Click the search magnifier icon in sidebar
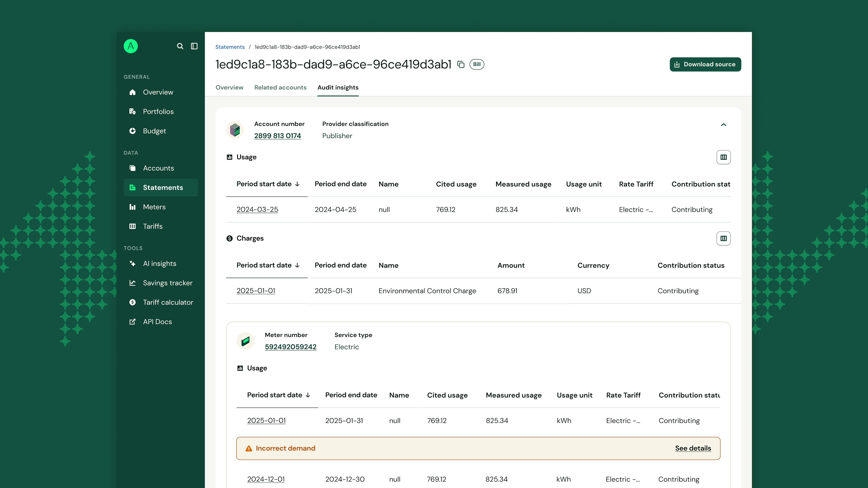The height and width of the screenshot is (488, 868). coord(180,46)
